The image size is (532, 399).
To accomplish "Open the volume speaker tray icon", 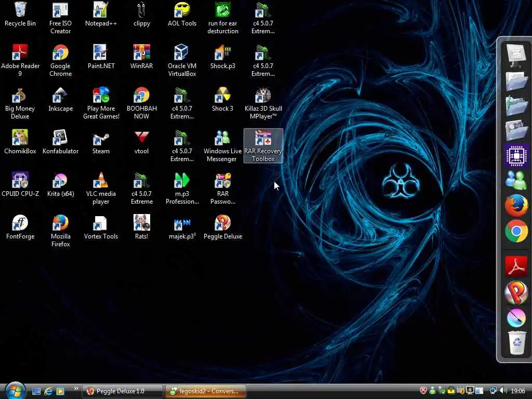I will (503, 391).
